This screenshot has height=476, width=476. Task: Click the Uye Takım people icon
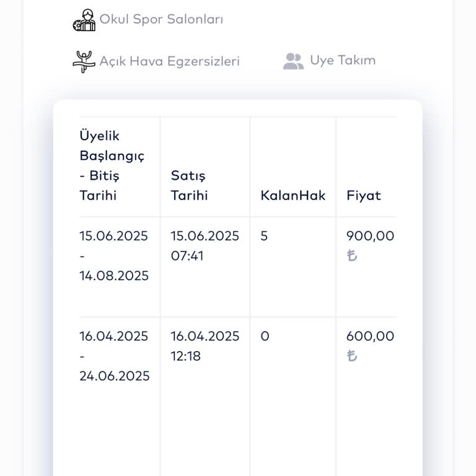pyautogui.click(x=293, y=61)
